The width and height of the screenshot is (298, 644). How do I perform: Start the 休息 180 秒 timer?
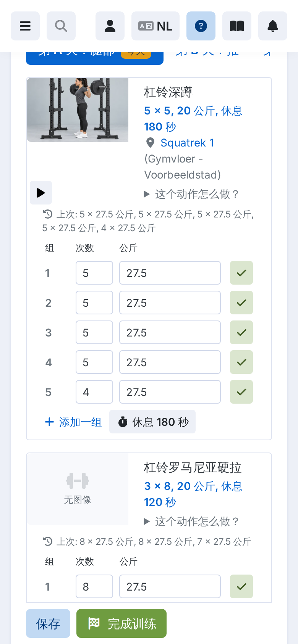click(x=152, y=422)
